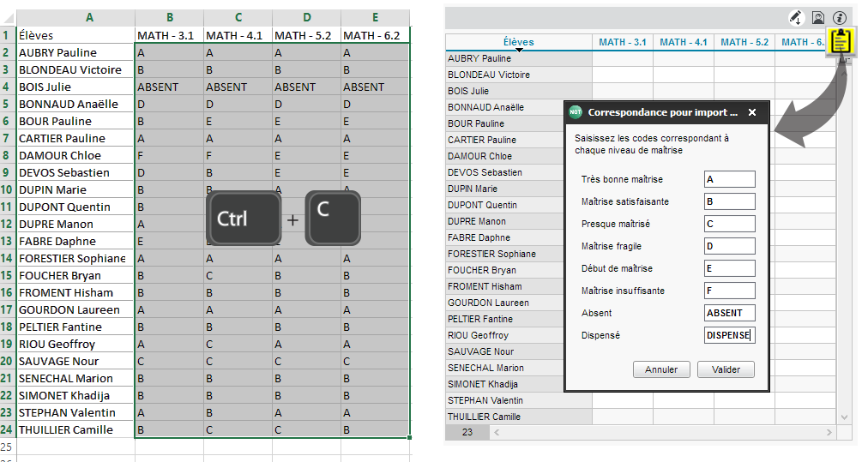Click ABSENT cell under MATH - 3.1
This screenshot has height=462, width=868.
click(x=169, y=87)
